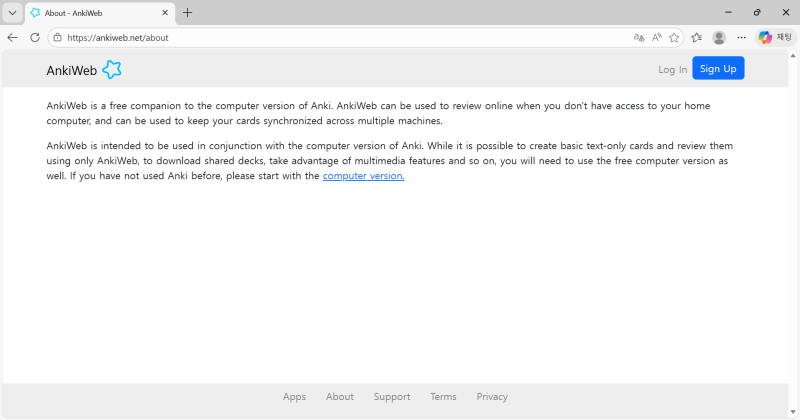Expand the tab search dropdown arrow
Viewport: 800px width, 420px height.
point(12,13)
